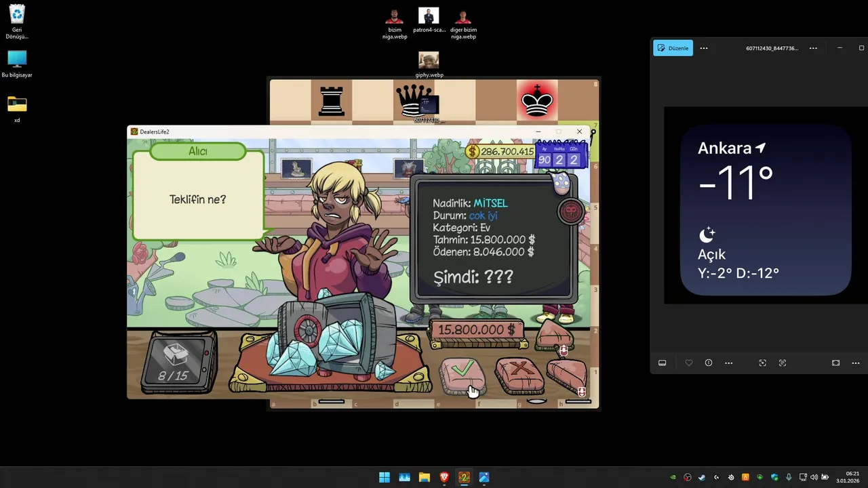Accept the offer with the green checkmark button

(x=462, y=375)
